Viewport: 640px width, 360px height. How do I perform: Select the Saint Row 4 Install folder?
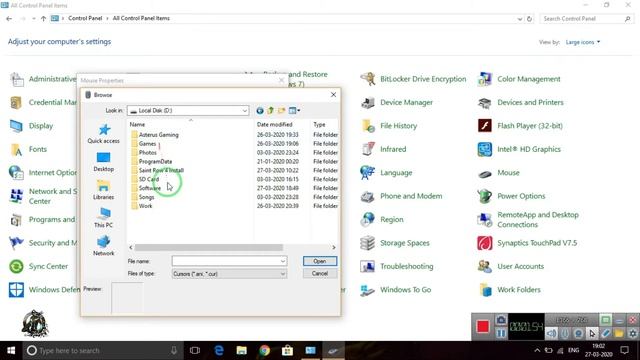157,171
